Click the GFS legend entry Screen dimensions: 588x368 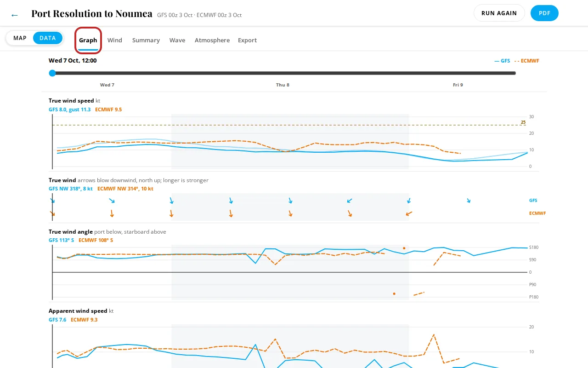[x=502, y=61]
